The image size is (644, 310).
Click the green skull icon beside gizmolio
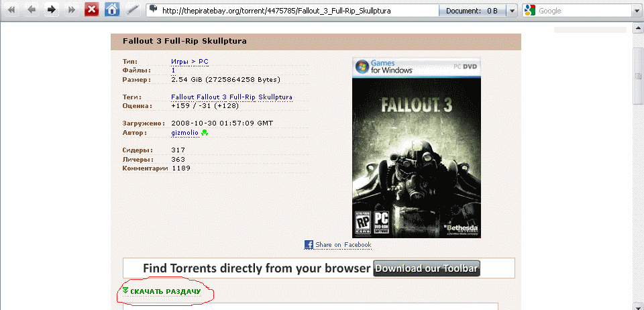[x=205, y=133]
